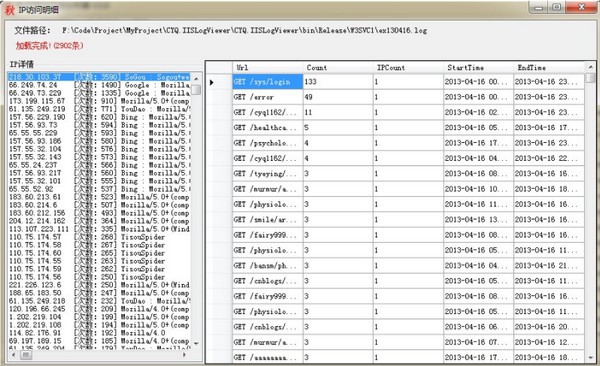Viewport: 600px width, 366px height.
Task: Click IP list scrollbar down arrow
Action: [196, 343]
